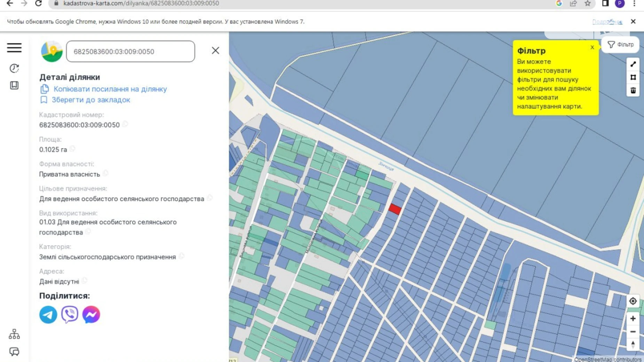The height and width of the screenshot is (362, 644).
Task: Select the line measure tool
Action: tap(633, 64)
